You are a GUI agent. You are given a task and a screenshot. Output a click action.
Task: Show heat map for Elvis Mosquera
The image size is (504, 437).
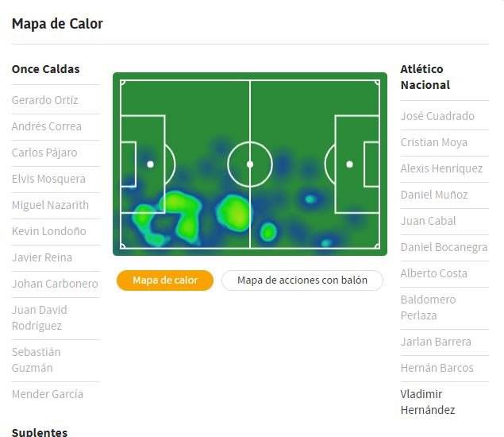point(48,179)
